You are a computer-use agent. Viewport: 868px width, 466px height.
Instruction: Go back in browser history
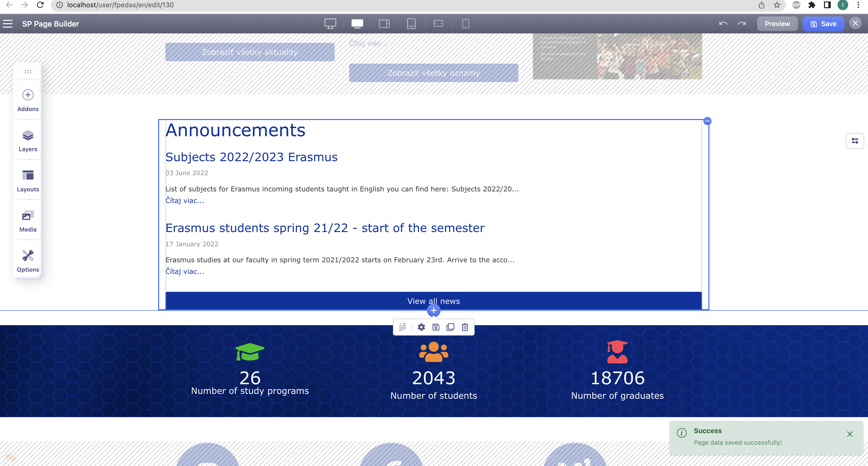tap(9, 5)
